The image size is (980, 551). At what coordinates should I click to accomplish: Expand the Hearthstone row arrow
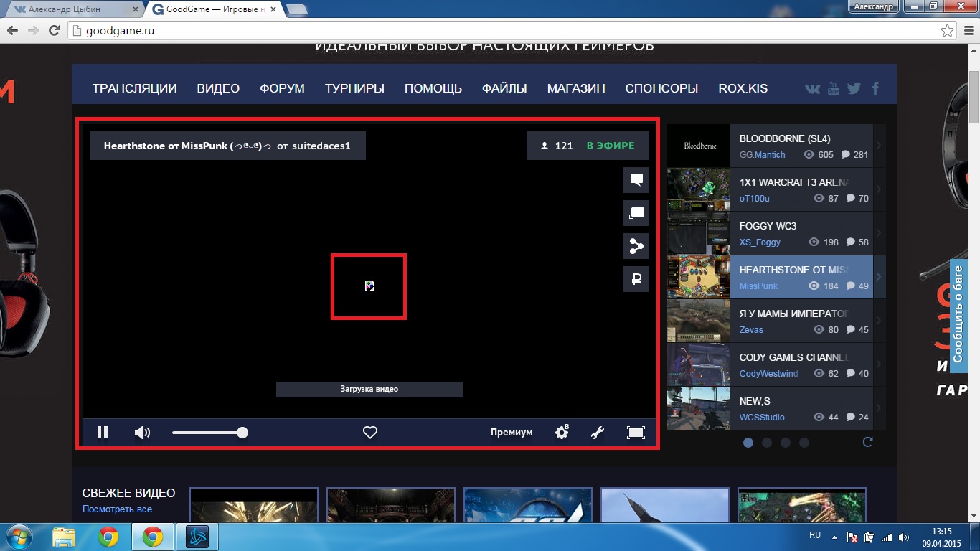880,277
